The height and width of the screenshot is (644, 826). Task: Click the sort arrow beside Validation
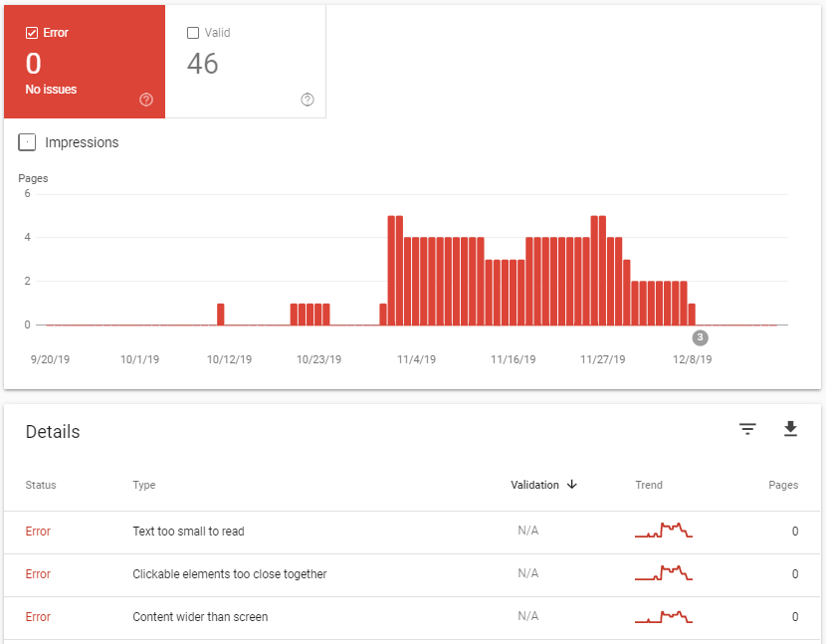coord(572,485)
